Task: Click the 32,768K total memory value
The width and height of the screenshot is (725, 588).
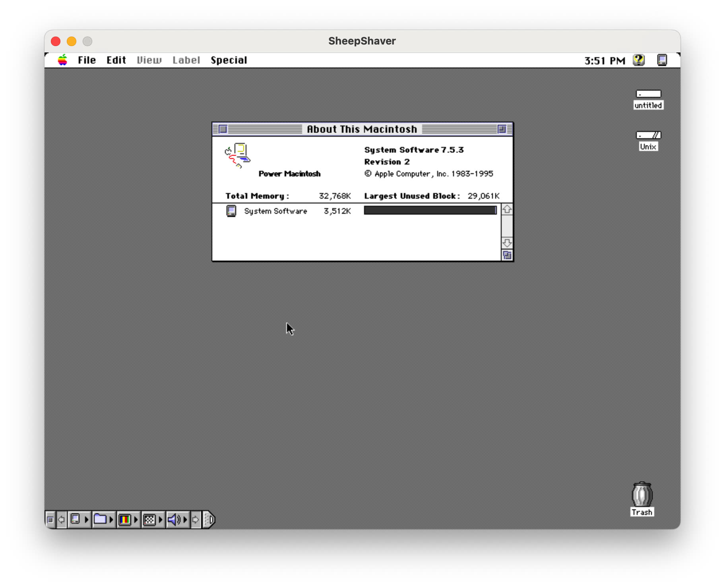Action: [x=335, y=196]
